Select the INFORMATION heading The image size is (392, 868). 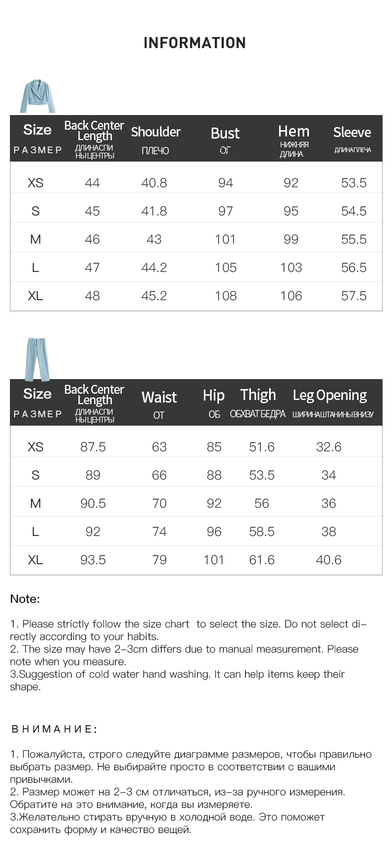(194, 43)
